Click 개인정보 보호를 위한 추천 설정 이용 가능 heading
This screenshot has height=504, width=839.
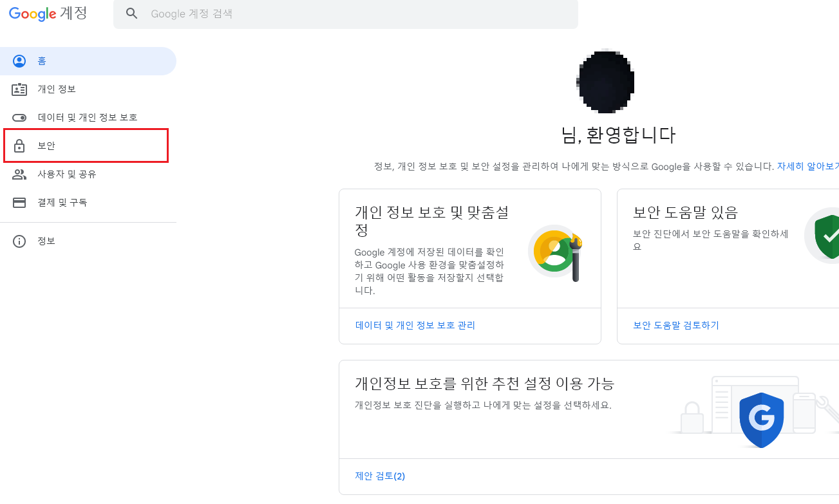pos(485,384)
